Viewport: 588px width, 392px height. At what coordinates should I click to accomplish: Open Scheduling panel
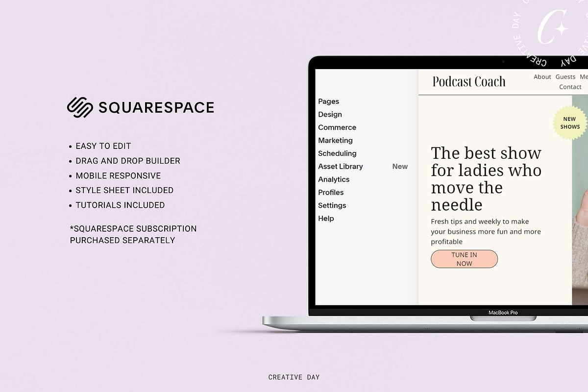point(337,153)
